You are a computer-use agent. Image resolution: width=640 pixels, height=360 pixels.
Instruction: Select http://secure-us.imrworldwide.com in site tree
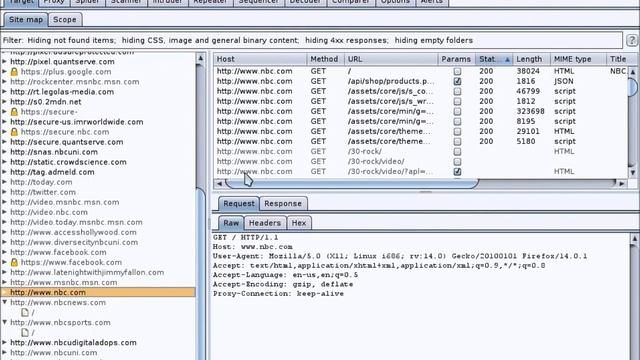[77, 122]
